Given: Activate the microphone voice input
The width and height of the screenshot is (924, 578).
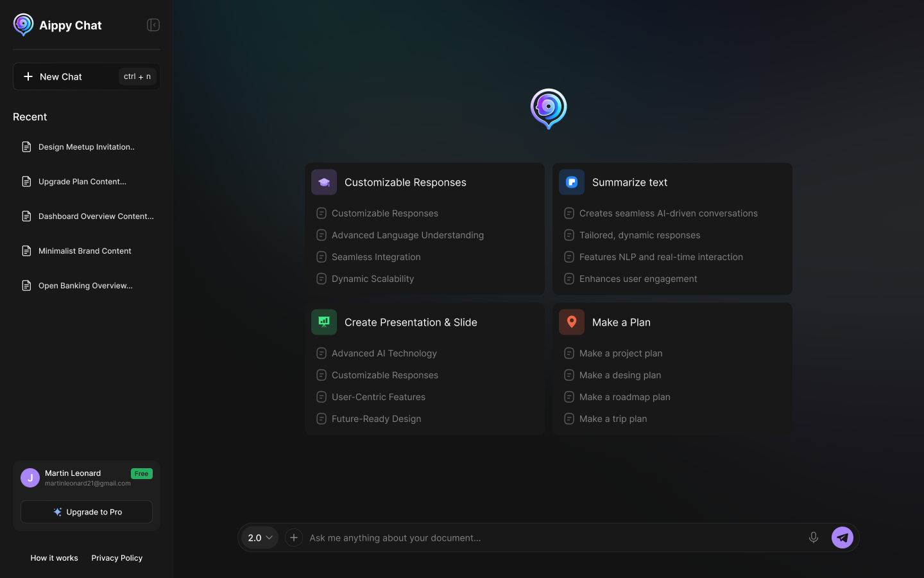Looking at the screenshot, I should point(814,538).
